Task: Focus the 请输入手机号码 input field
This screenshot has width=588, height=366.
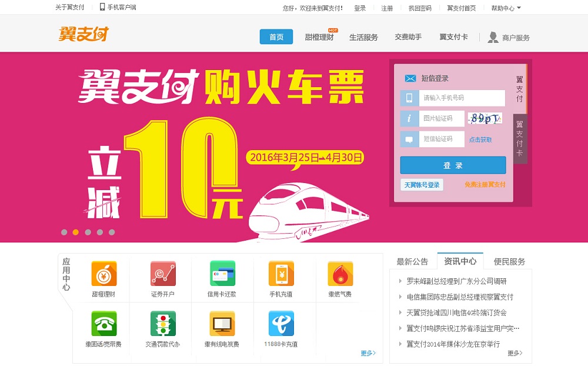Action: 462,98
